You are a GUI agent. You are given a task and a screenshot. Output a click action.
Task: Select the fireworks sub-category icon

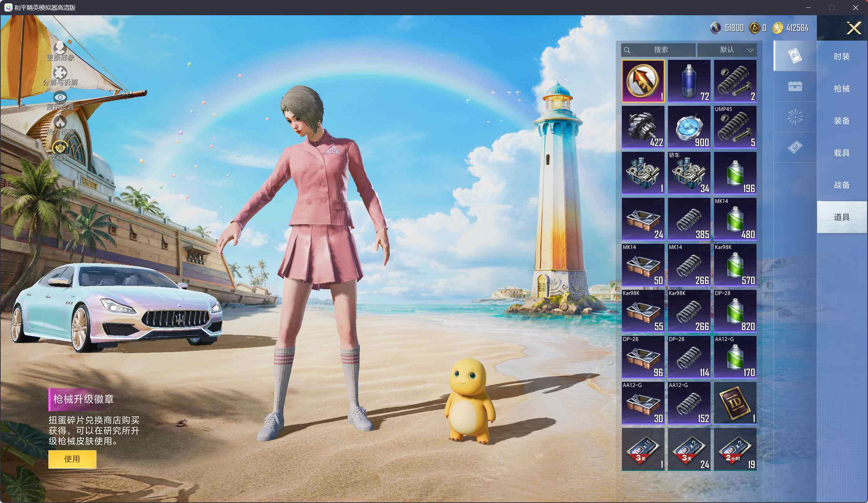(795, 117)
